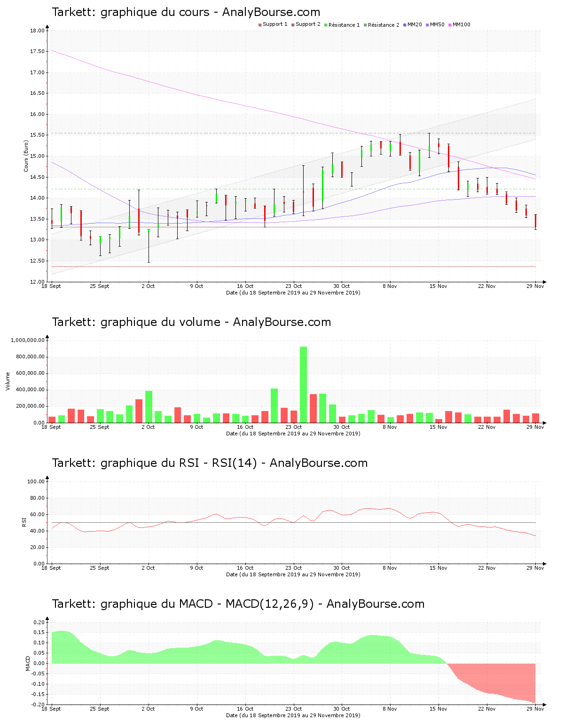Viewport: 564px width, 728px height.
Task: Click the 'Volume' y-axis label
Action: point(8,381)
